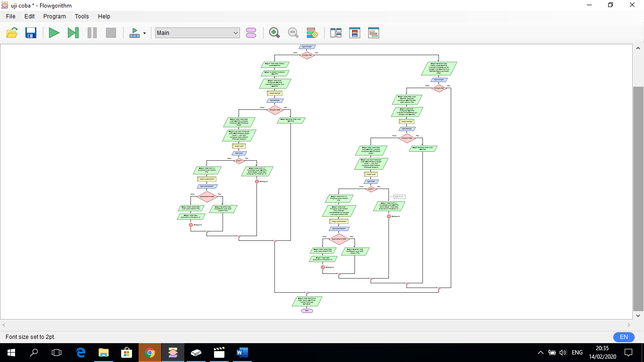This screenshot has width=644, height=362.
Task: Save the uji coba file
Action: click(31, 33)
